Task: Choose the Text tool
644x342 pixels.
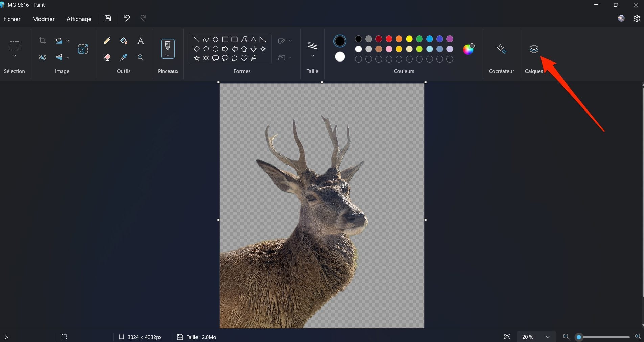Action: 141,41
